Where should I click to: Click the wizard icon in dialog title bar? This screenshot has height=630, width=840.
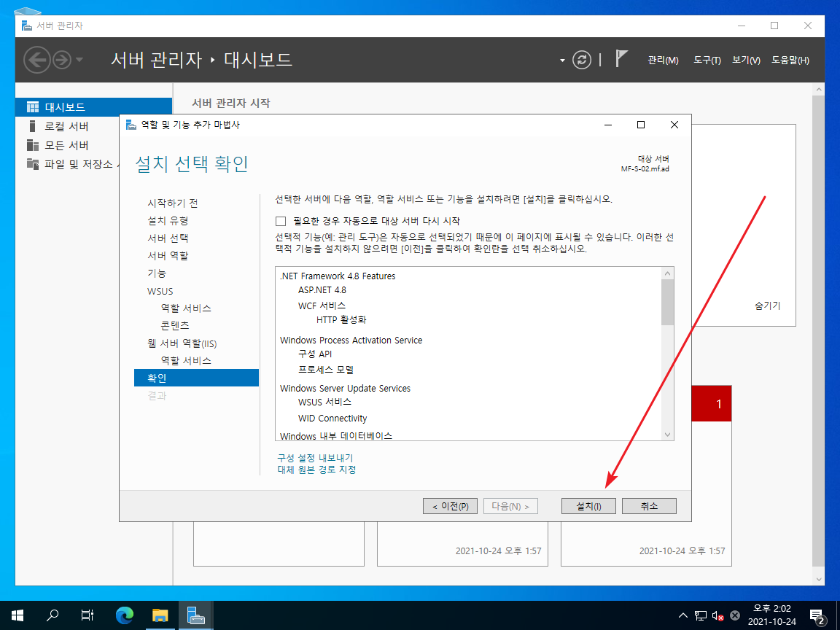tap(131, 125)
